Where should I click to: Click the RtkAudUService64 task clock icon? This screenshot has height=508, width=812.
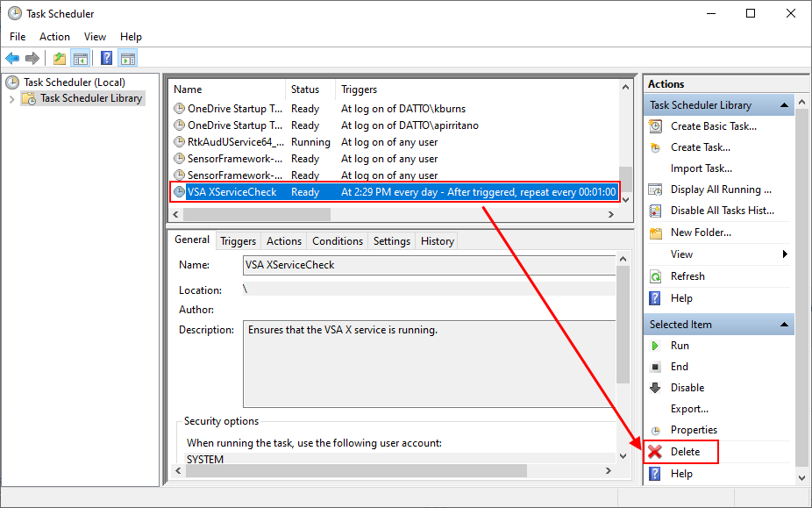[179, 142]
